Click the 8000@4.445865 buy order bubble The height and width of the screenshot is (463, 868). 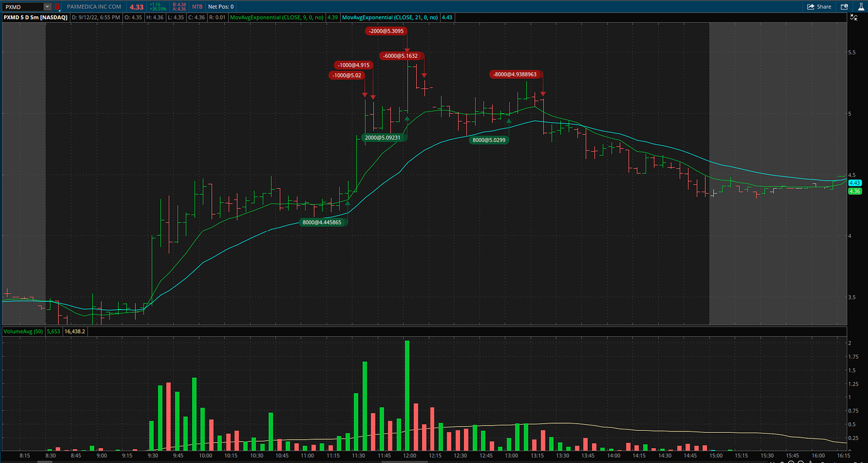[x=323, y=222]
